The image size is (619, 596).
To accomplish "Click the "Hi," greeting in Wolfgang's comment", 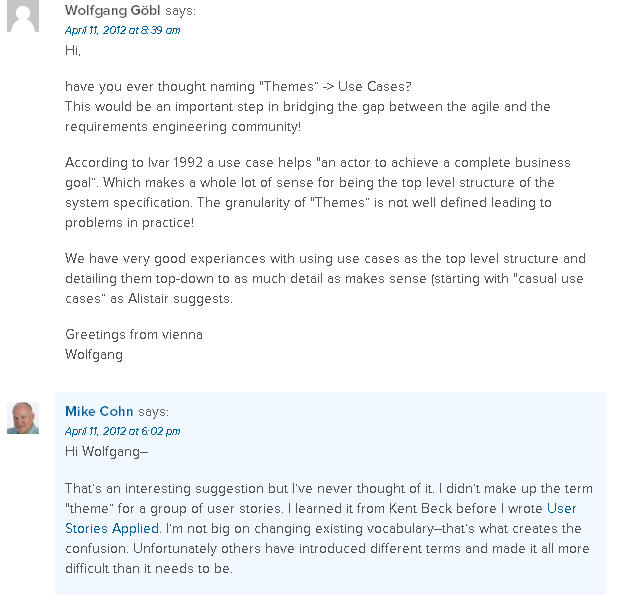I will coord(73,50).
